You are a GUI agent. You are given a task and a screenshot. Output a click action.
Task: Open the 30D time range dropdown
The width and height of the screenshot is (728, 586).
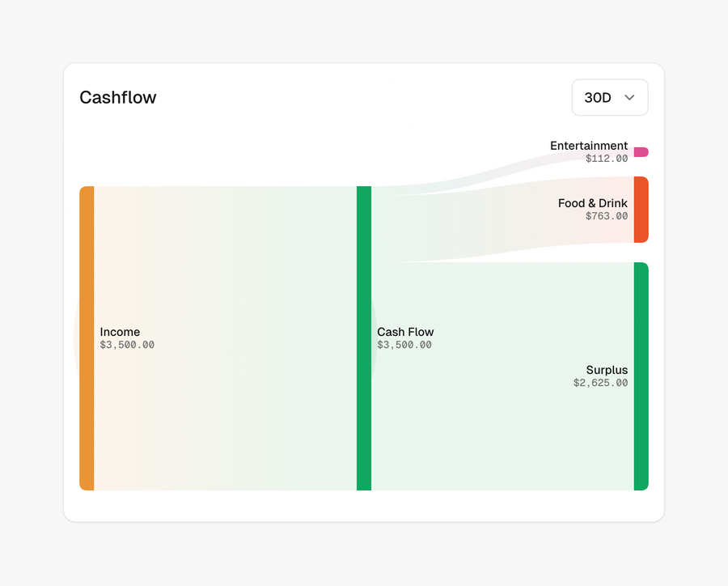610,97
